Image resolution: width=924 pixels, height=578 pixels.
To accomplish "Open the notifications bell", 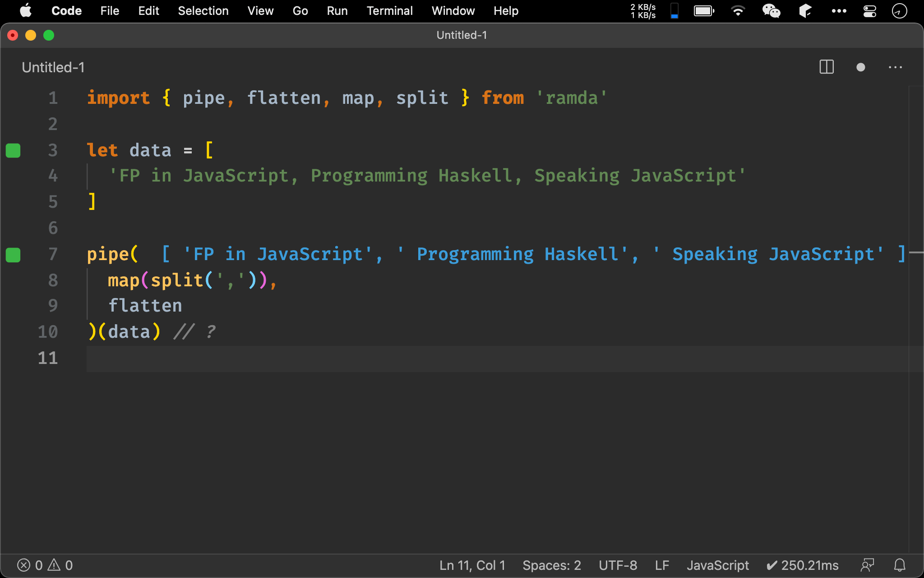I will (900, 565).
